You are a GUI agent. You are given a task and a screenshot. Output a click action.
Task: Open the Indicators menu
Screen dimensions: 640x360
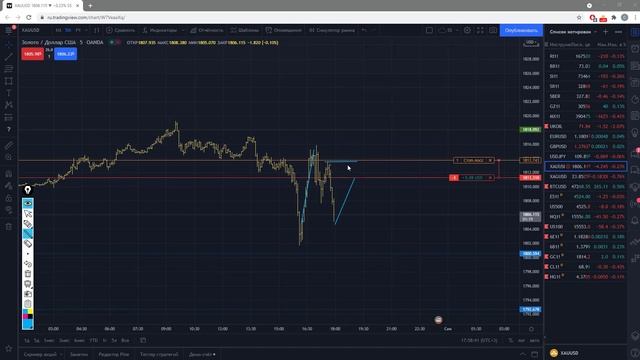160,30
